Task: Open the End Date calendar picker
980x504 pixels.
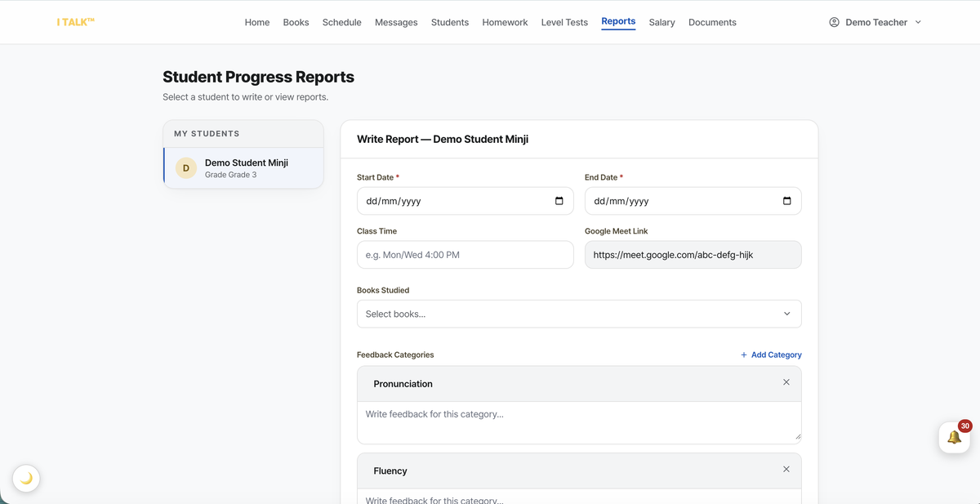Action: coord(787,201)
